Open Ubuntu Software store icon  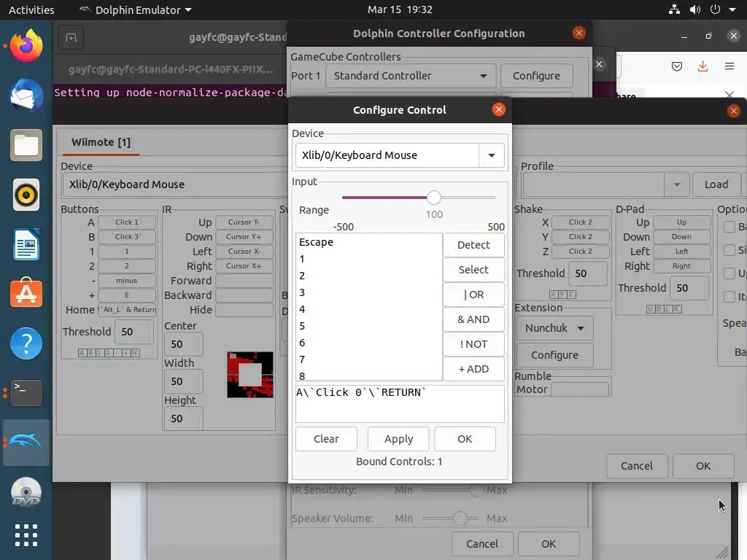(26, 293)
